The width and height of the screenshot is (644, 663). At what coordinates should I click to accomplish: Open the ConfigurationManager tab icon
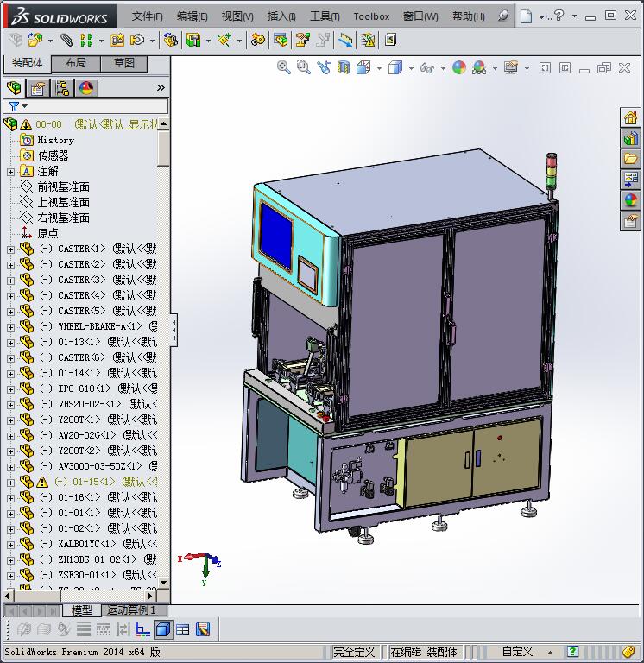point(62,88)
